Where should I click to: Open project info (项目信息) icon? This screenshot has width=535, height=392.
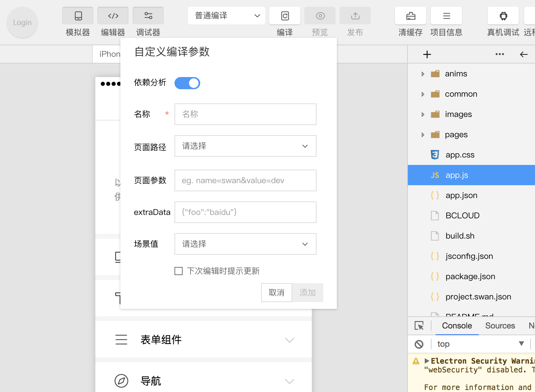tap(446, 16)
